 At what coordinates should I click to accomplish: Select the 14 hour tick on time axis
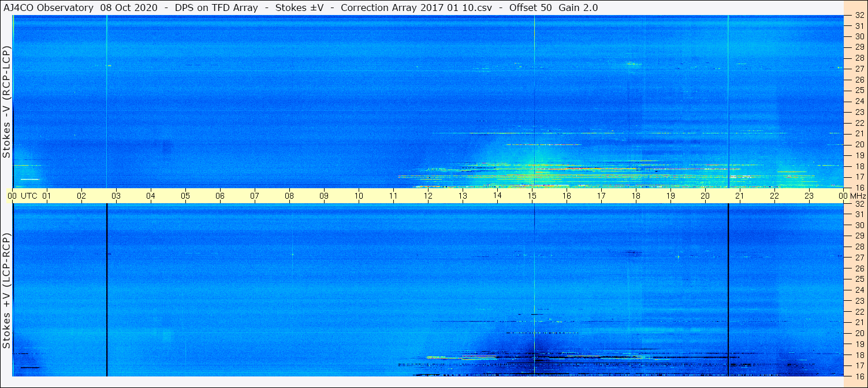(497, 196)
